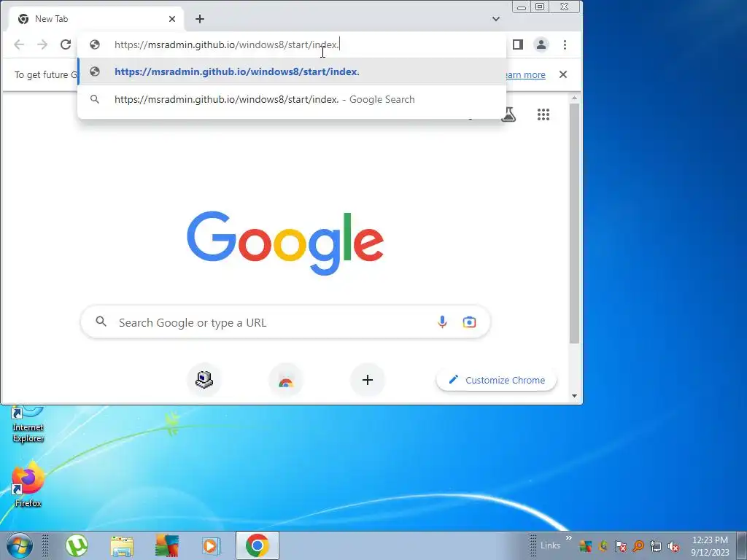Add a shortcut with the plus tile
Viewport: 747px width, 560px height.
pyautogui.click(x=368, y=380)
